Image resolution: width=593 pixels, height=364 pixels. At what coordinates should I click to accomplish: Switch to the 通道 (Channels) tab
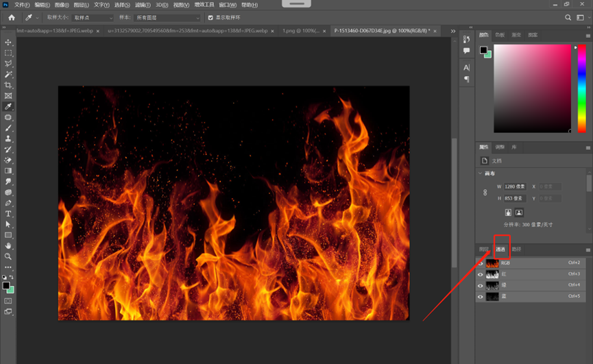pyautogui.click(x=501, y=249)
